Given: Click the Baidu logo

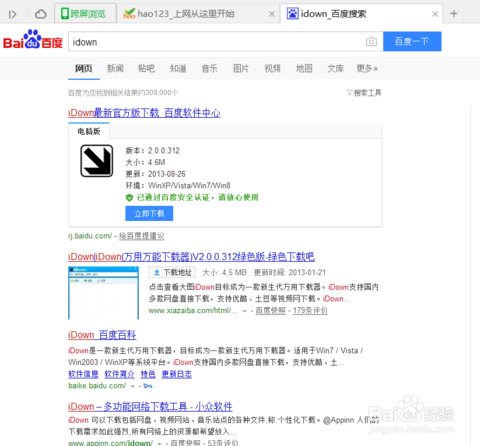Looking at the screenshot, I should (x=33, y=39).
